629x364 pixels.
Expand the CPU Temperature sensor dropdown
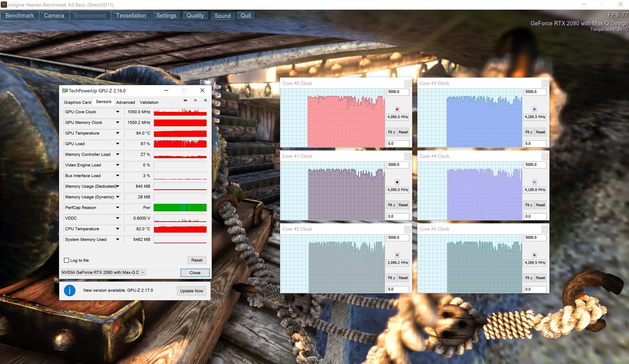click(x=118, y=229)
